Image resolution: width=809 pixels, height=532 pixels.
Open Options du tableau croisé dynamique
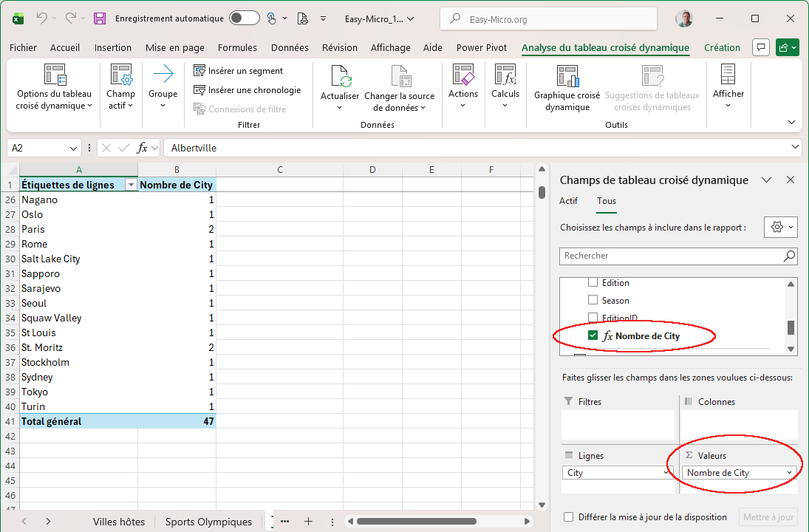click(55, 87)
